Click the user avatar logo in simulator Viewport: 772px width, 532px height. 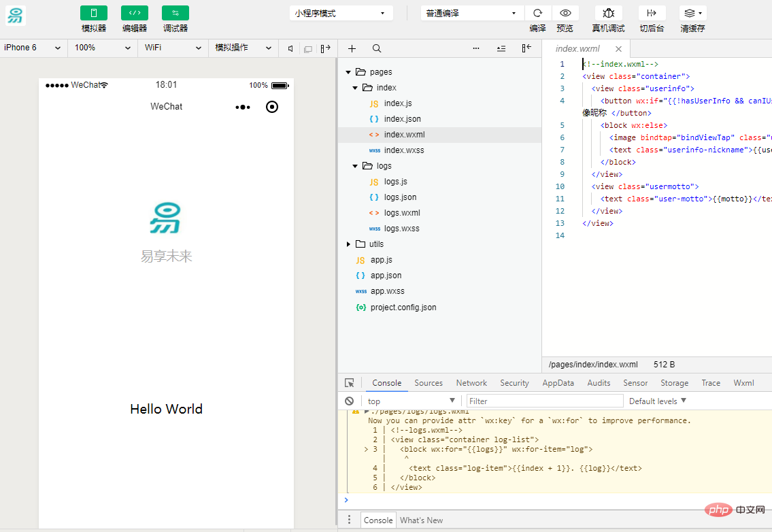166,218
